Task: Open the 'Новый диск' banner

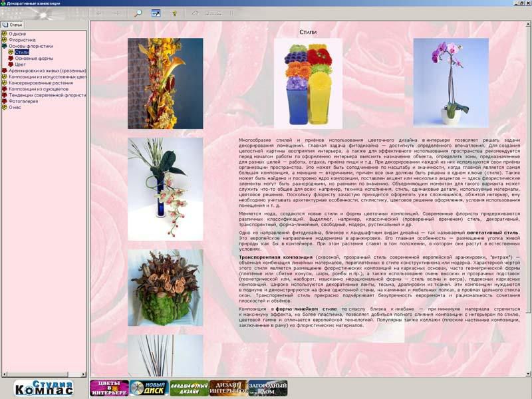Action: tap(148, 388)
